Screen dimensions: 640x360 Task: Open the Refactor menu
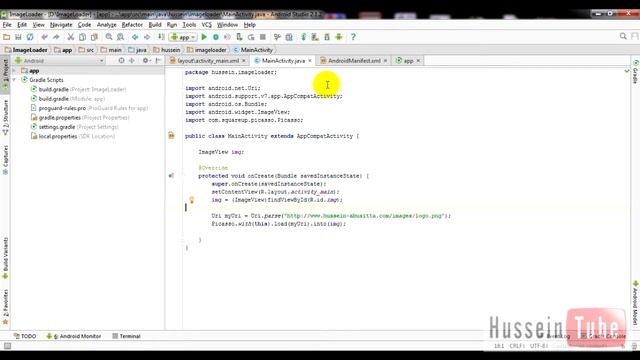click(x=132, y=25)
